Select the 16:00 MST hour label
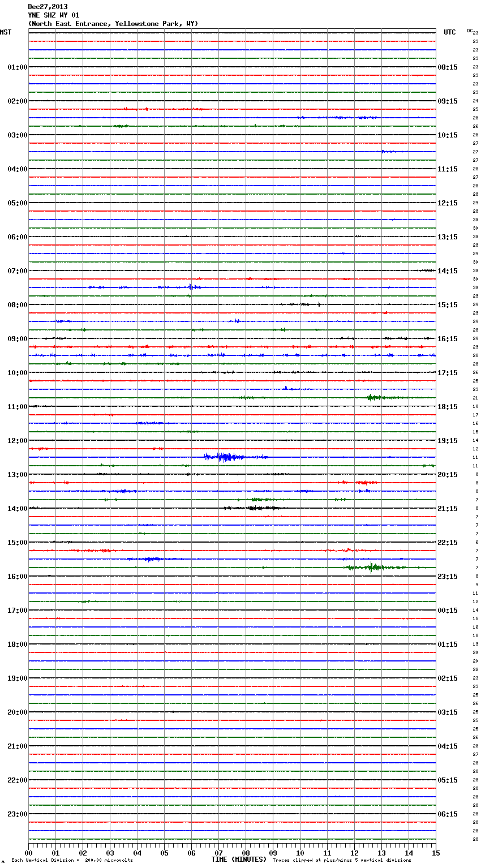Viewport: 481px width, 868px height. pyautogui.click(x=18, y=577)
